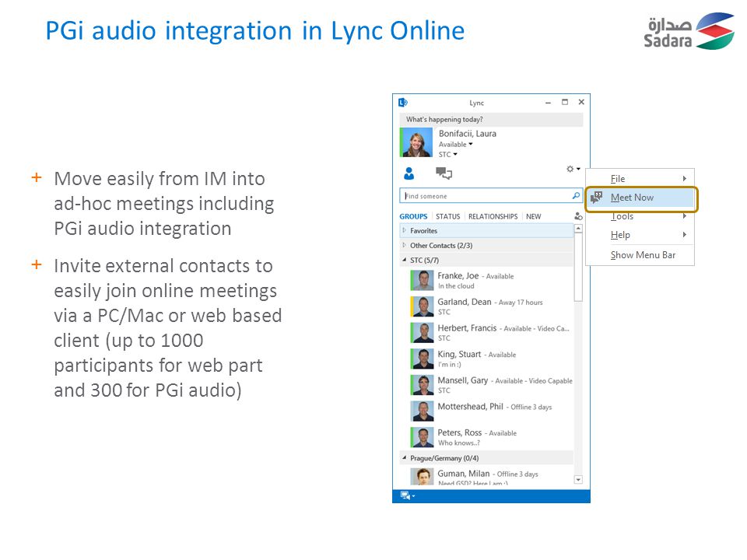Click scrollbar up arrow in contact list
The image size is (747, 560).
pyautogui.click(x=578, y=229)
